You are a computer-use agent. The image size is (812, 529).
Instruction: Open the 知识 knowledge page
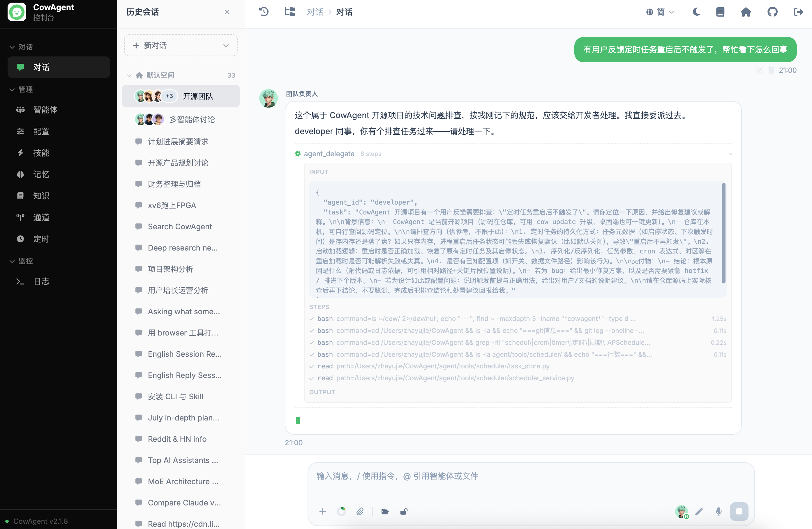(x=59, y=196)
